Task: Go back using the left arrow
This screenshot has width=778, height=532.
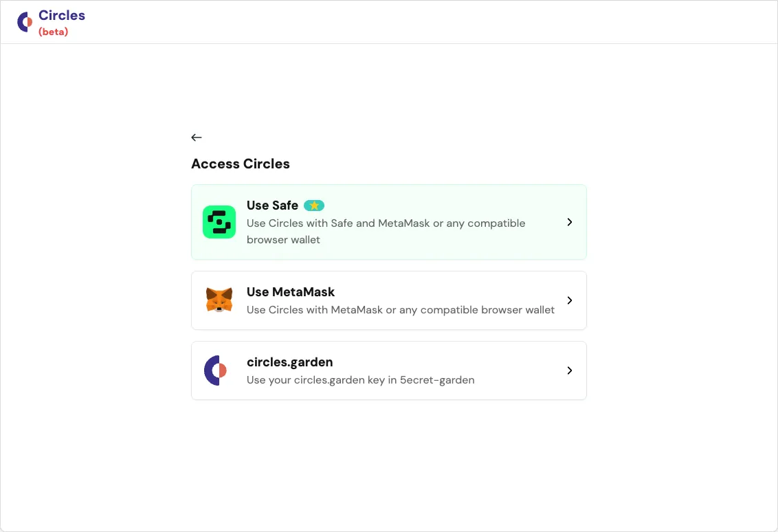Action: (197, 137)
